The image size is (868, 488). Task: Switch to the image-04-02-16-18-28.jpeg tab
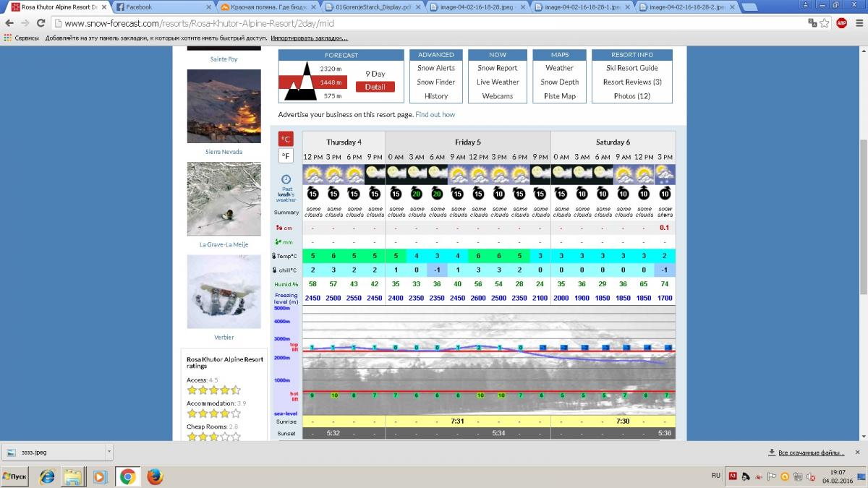(477, 7)
